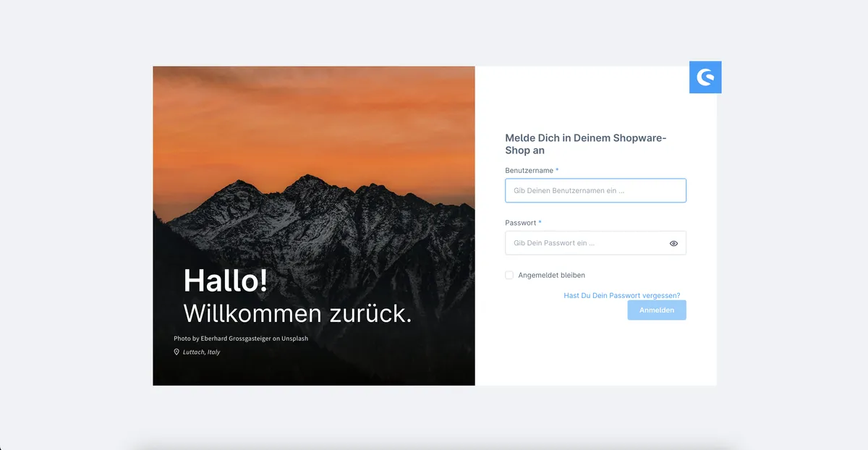
Task: Open Hast Du Dein Passwort vergessen link
Action: (x=622, y=295)
